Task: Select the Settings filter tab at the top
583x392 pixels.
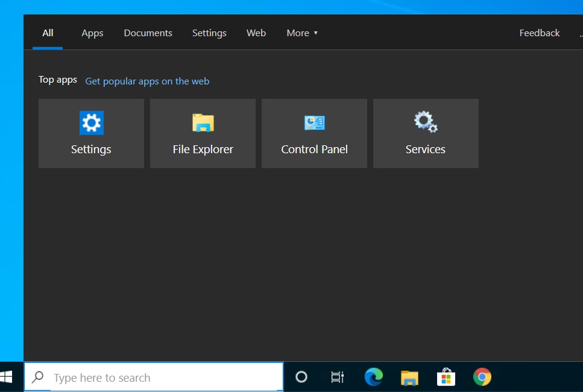Action: click(209, 33)
